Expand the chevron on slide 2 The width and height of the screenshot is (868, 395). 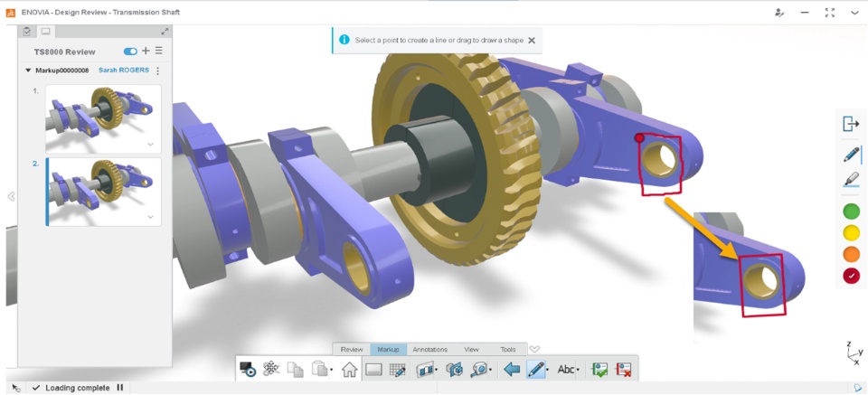(151, 217)
